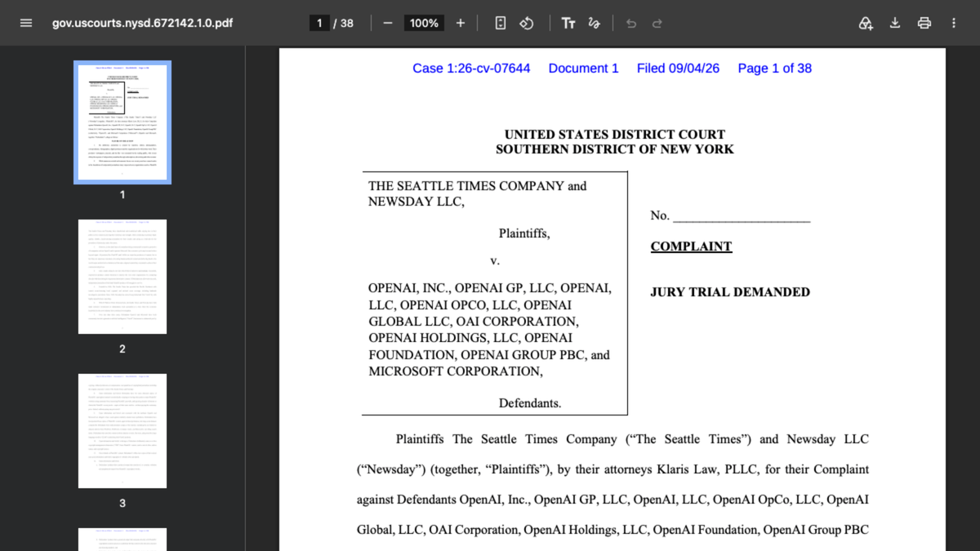This screenshot has width=980, height=551.
Task: Select the page 1 thumbnail
Action: click(x=122, y=122)
